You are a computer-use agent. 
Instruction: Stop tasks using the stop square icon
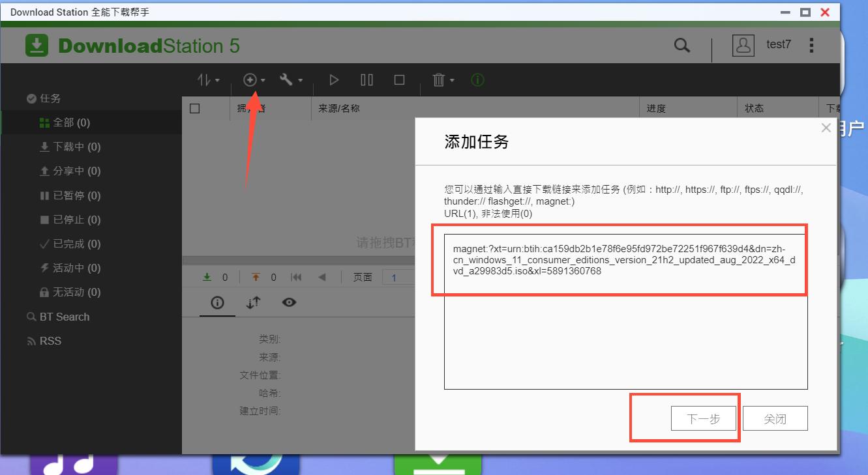[400, 79]
